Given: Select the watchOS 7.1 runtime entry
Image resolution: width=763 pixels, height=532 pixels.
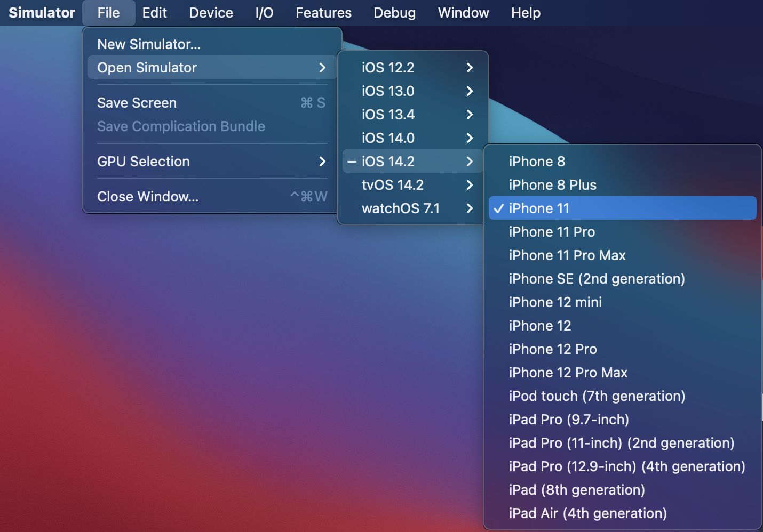Looking at the screenshot, I should [412, 208].
